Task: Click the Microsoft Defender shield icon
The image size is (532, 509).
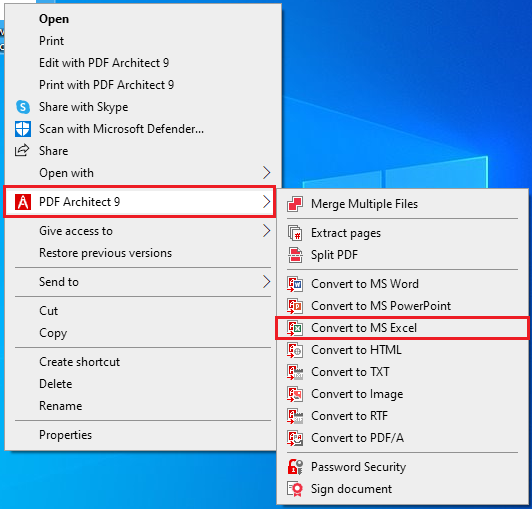Action: 23,129
